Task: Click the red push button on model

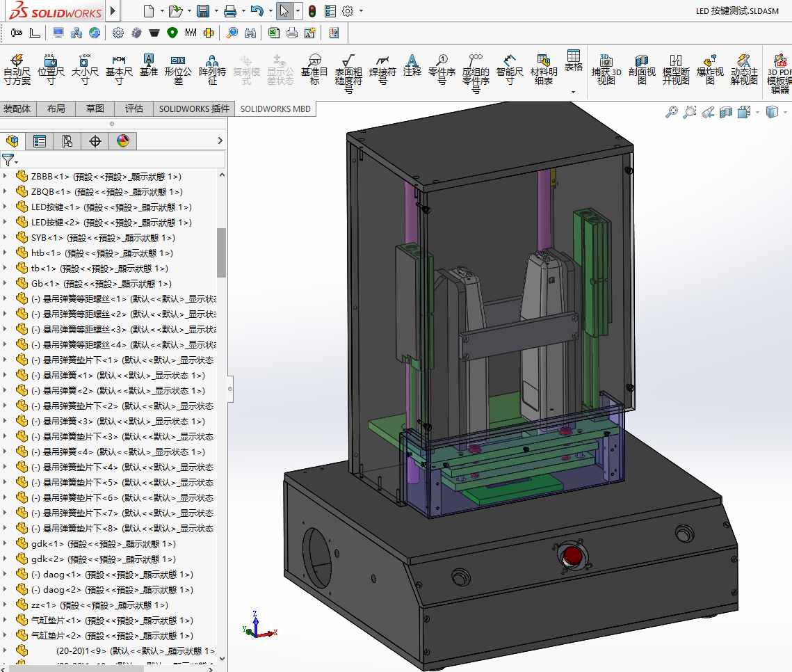Action: tap(572, 555)
